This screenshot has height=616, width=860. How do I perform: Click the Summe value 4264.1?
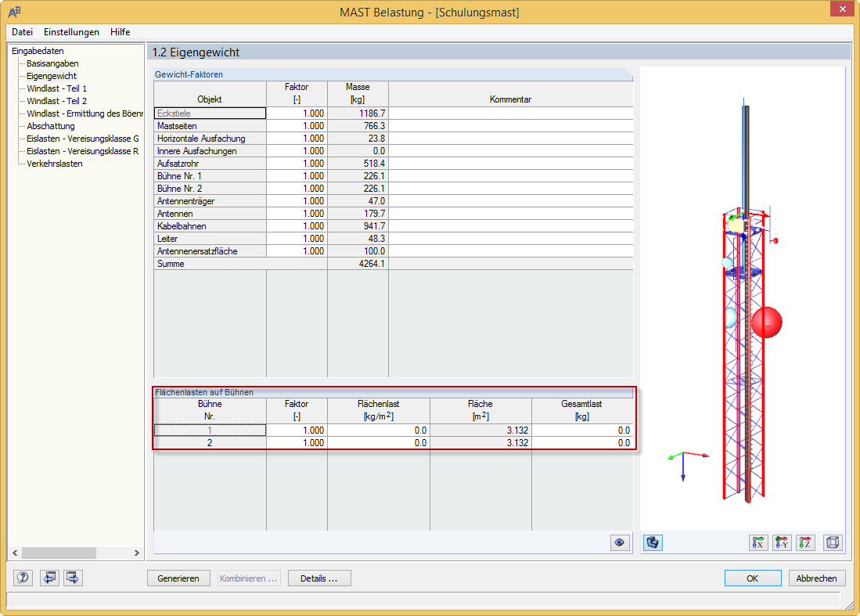coord(358,264)
